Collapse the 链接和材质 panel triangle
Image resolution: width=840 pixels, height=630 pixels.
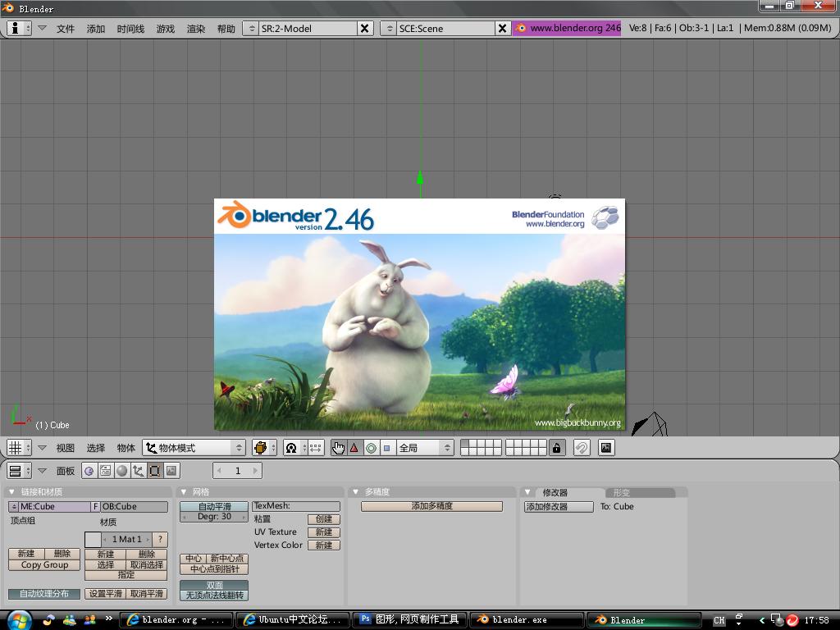[x=11, y=492]
